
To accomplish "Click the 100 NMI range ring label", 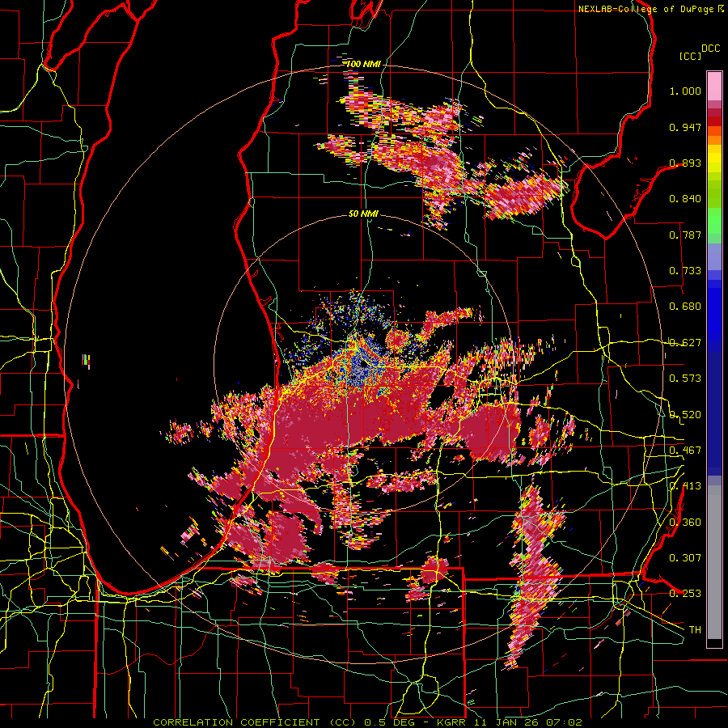I will point(362,64).
